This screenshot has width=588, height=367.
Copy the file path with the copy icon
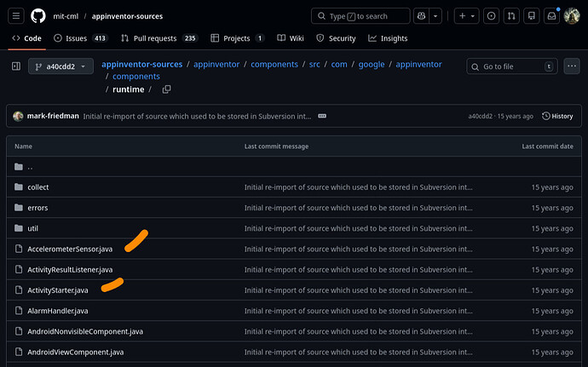(166, 89)
